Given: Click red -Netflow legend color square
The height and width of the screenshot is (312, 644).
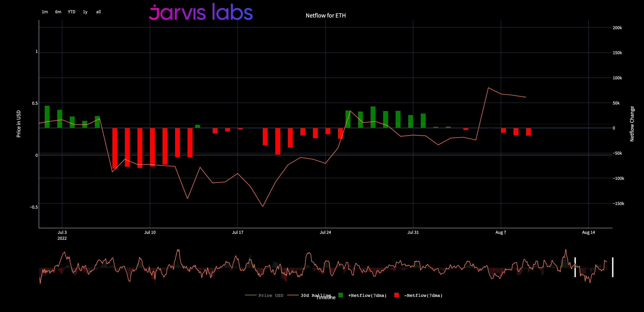Looking at the screenshot, I should [x=396, y=295].
